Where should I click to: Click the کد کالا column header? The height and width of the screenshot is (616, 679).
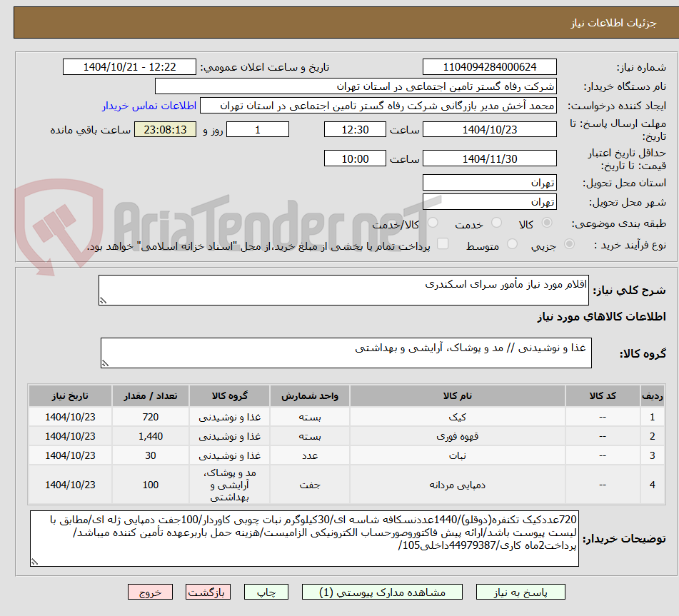coord(603,395)
